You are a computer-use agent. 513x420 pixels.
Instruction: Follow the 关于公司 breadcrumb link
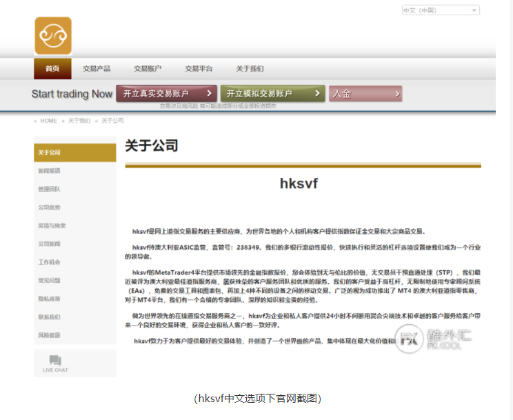pyautogui.click(x=112, y=121)
